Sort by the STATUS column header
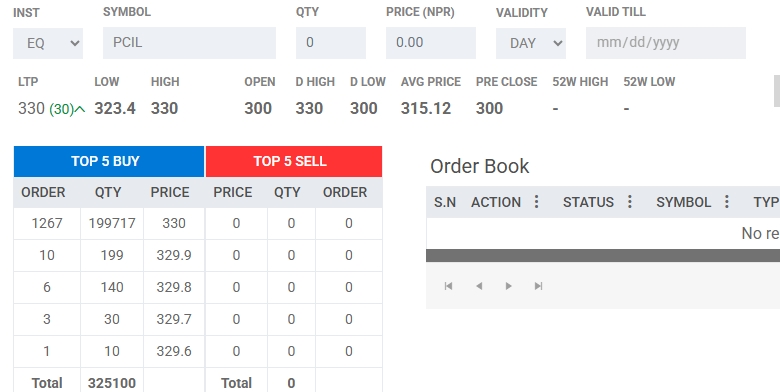The image size is (780, 392). [x=588, y=202]
